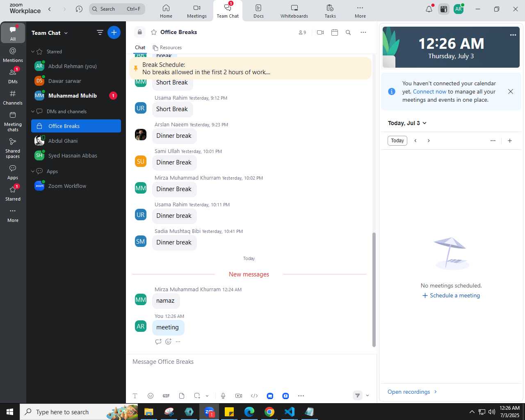The height and width of the screenshot is (420, 525).
Task: Click the blue new chat plus button
Action: click(x=114, y=32)
